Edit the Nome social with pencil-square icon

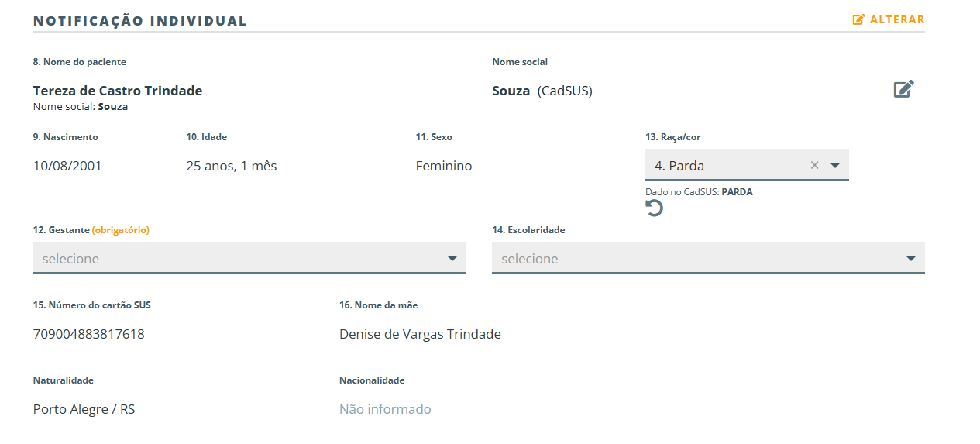904,89
